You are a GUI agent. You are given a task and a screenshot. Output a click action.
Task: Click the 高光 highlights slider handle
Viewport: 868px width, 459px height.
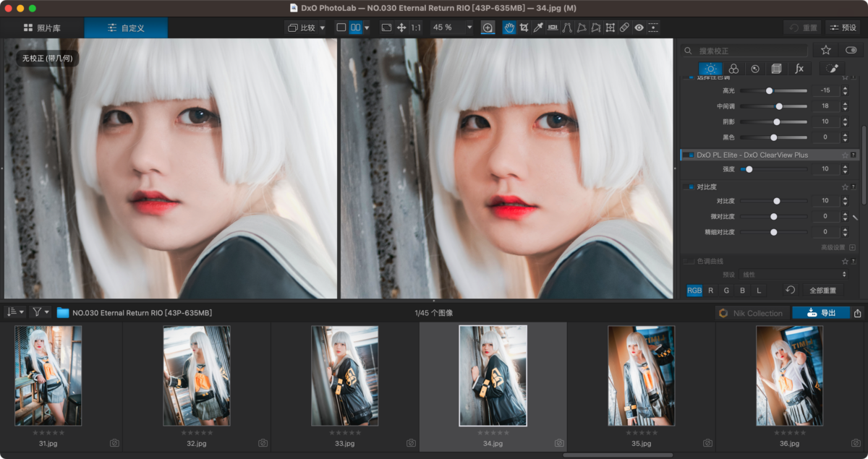pos(769,90)
